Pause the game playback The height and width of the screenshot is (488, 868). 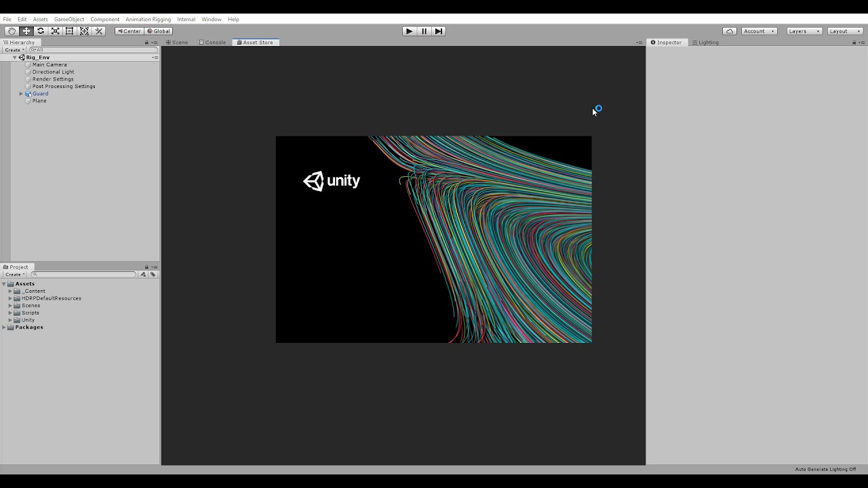click(424, 31)
